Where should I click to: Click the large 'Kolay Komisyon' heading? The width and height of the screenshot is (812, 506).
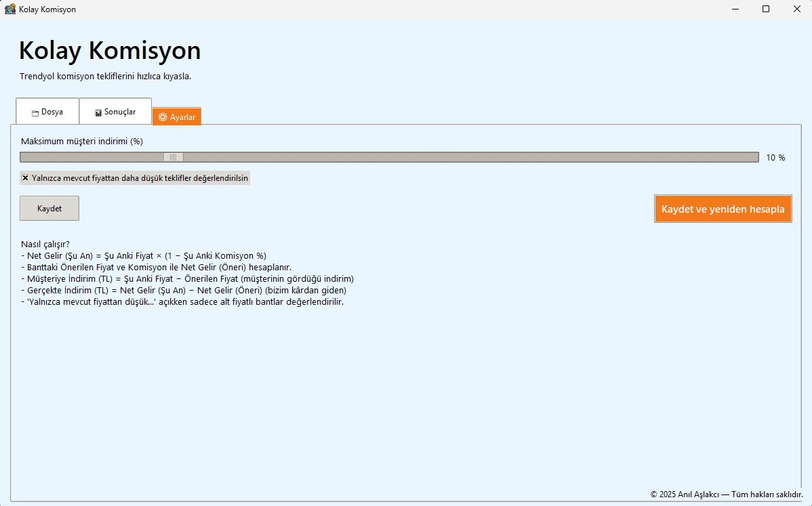[x=110, y=51]
